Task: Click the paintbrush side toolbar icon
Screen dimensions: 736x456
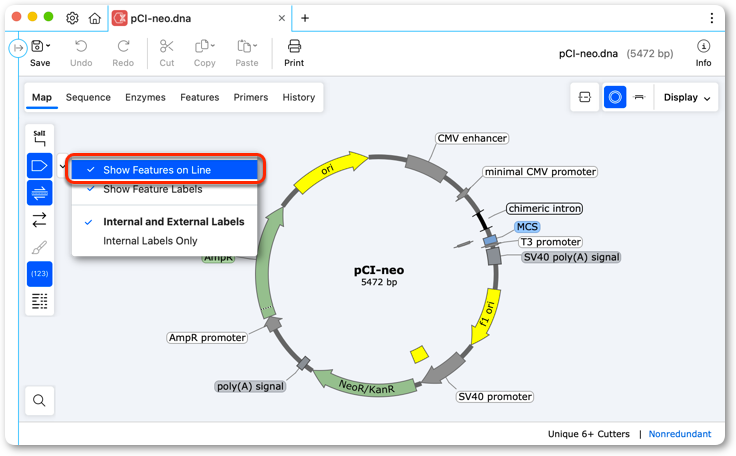Action: [39, 247]
